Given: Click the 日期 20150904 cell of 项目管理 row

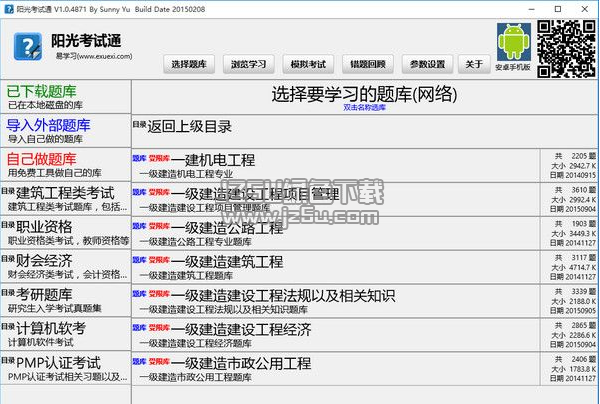Looking at the screenshot, I should tap(573, 209).
